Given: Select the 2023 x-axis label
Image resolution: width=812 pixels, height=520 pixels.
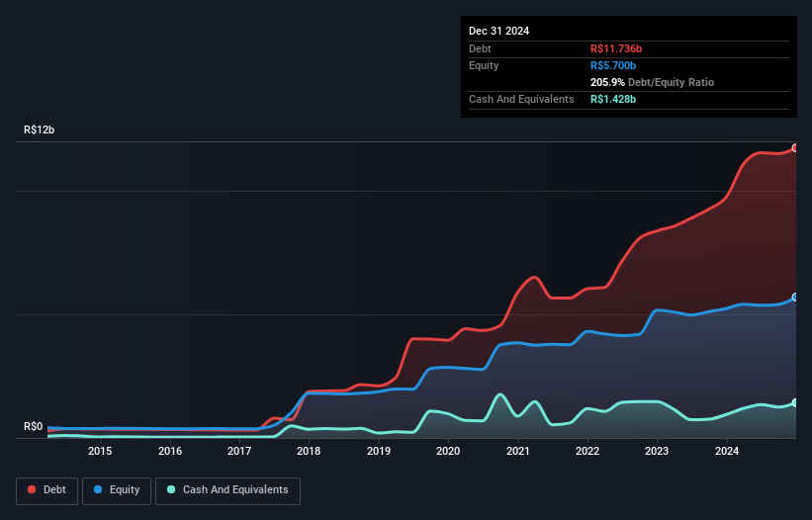Looking at the screenshot, I should click(657, 451).
